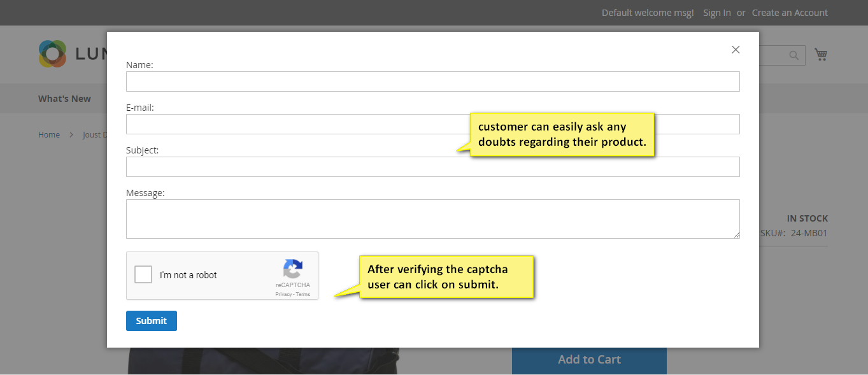Image resolution: width=868 pixels, height=375 pixels.
Task: Open the shopping cart icon
Action: point(821,55)
